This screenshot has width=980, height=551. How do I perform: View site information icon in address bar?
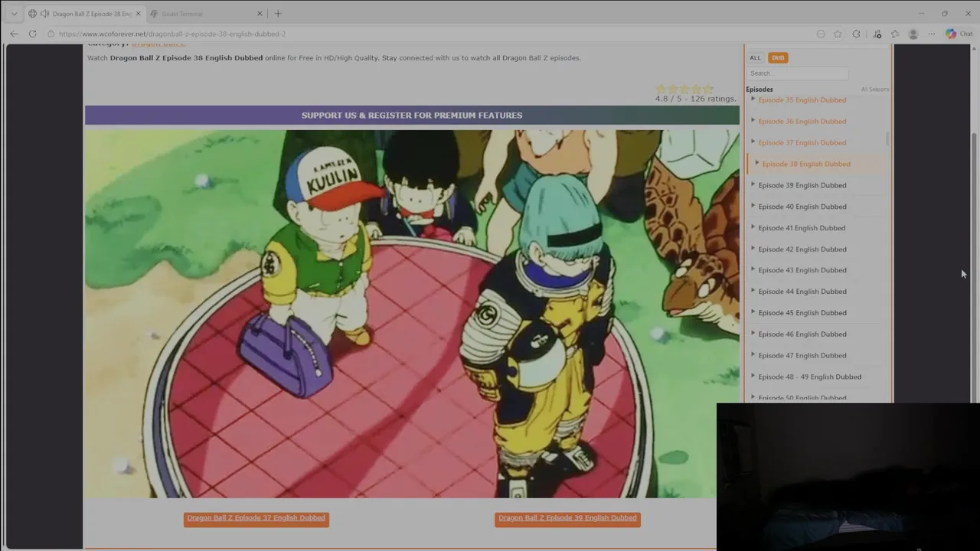pos(51,34)
